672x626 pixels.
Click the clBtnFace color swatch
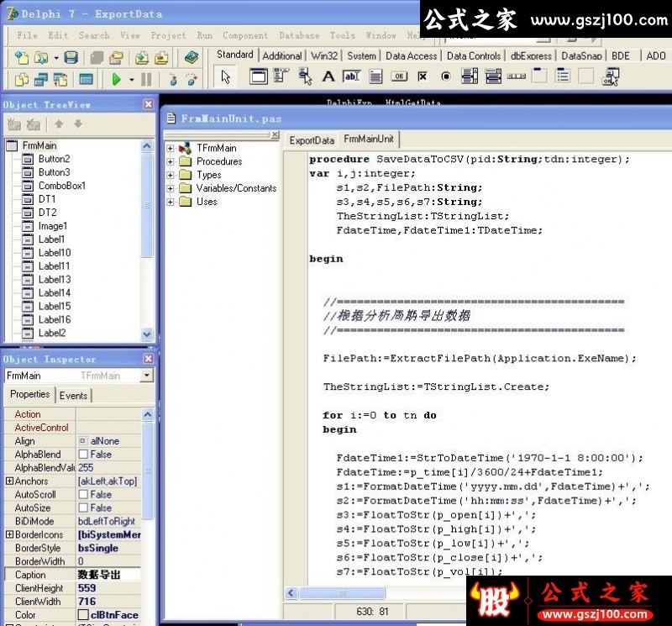(83, 615)
